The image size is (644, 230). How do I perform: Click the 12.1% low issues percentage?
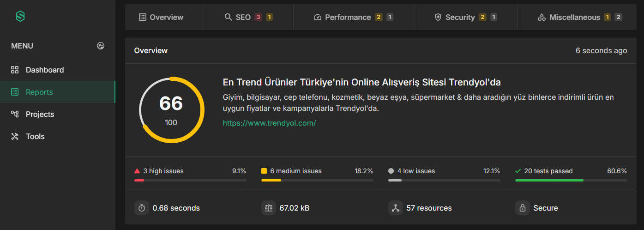(x=492, y=171)
